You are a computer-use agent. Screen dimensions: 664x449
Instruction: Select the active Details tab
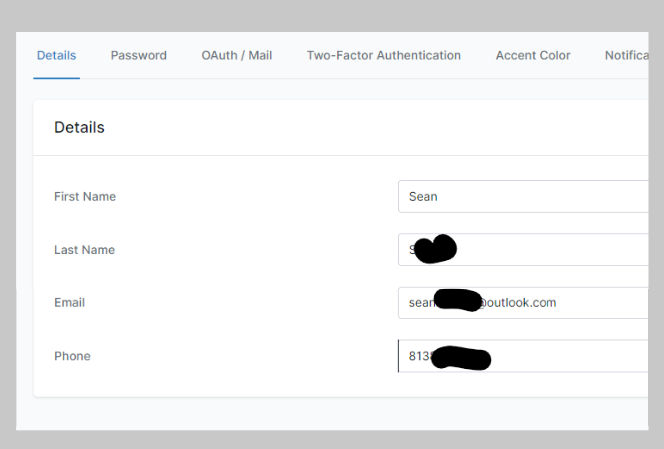pos(56,55)
